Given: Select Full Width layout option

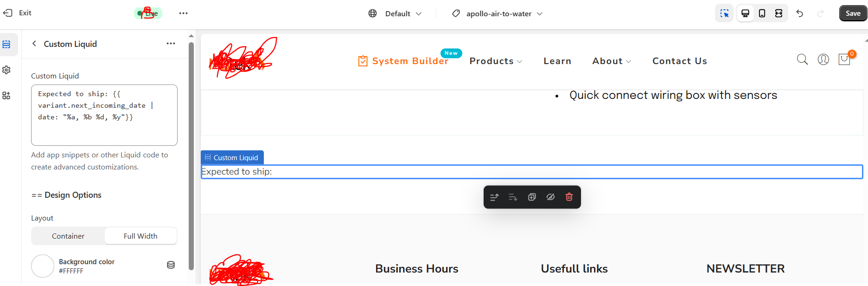Looking at the screenshot, I should pyautogui.click(x=140, y=236).
